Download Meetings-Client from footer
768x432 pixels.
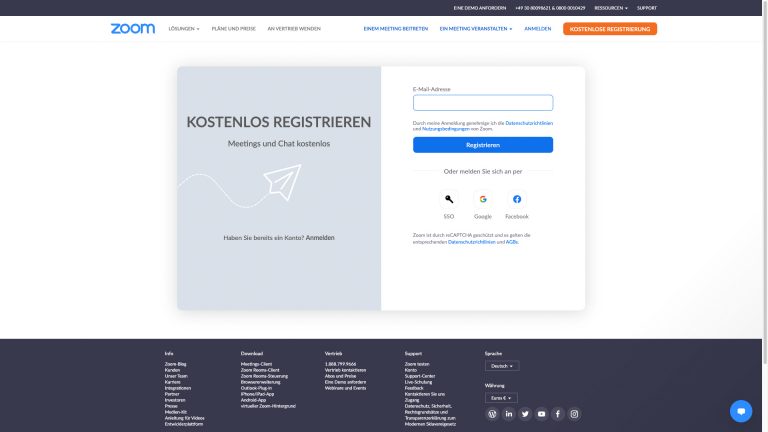[x=256, y=364]
